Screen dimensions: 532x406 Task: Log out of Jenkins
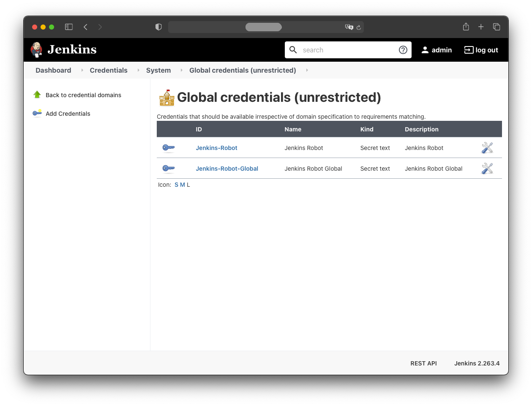click(481, 50)
